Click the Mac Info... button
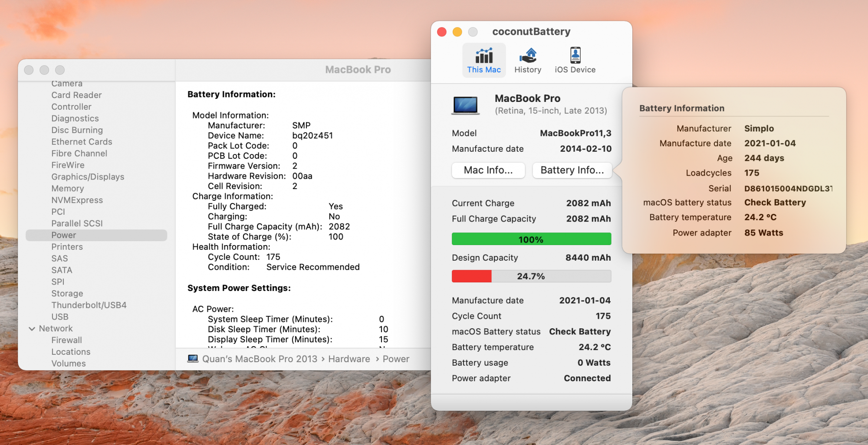This screenshot has height=445, width=868. click(488, 170)
